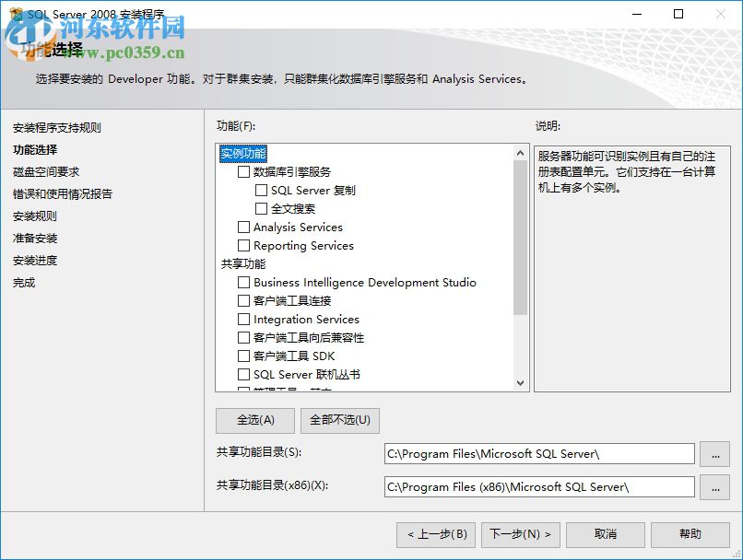Screen dimensions: 743x560
Task: Browse shared feature directory with ... button
Action: 715,453
